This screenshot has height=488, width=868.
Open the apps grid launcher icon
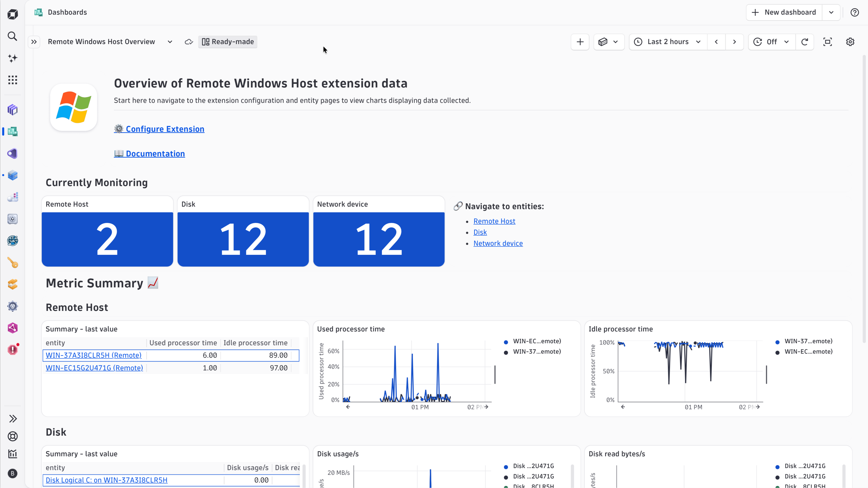click(12, 80)
